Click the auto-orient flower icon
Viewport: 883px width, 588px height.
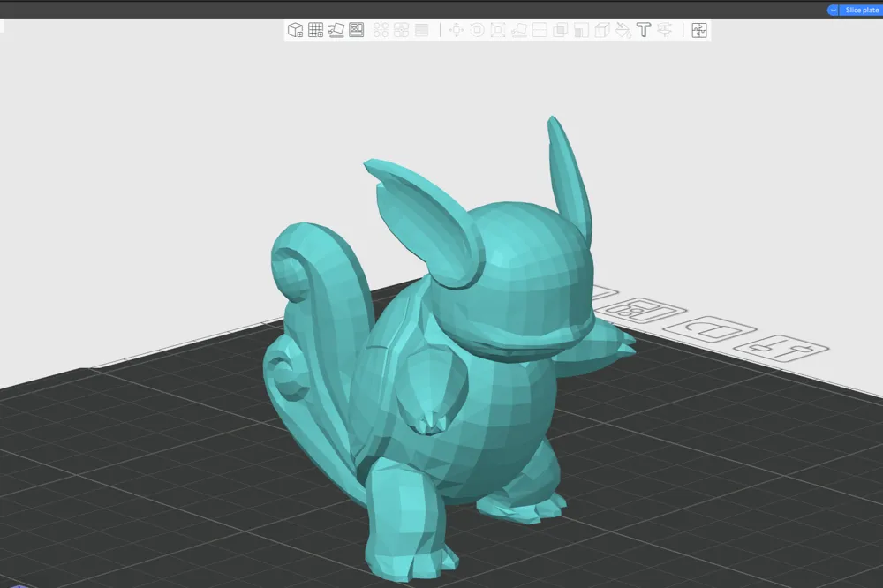tap(381, 30)
